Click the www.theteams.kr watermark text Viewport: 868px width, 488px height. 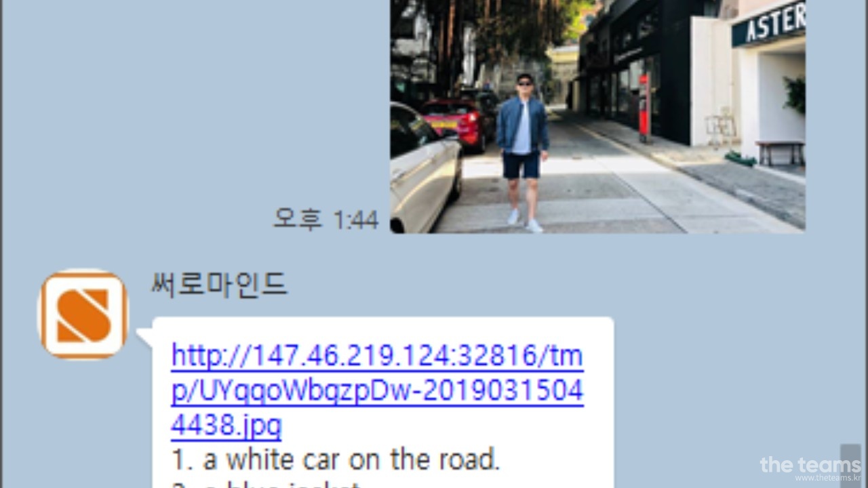(x=827, y=478)
